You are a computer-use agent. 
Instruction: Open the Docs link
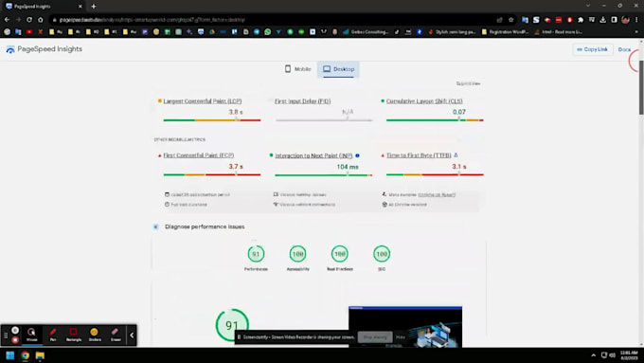tap(624, 49)
